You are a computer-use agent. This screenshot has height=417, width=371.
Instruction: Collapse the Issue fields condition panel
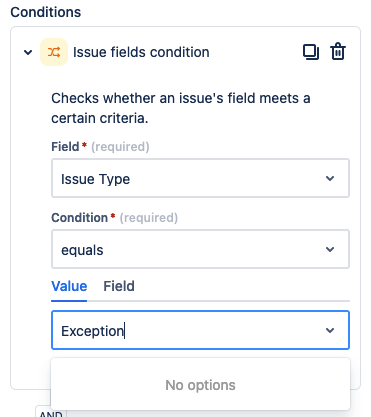[28, 52]
